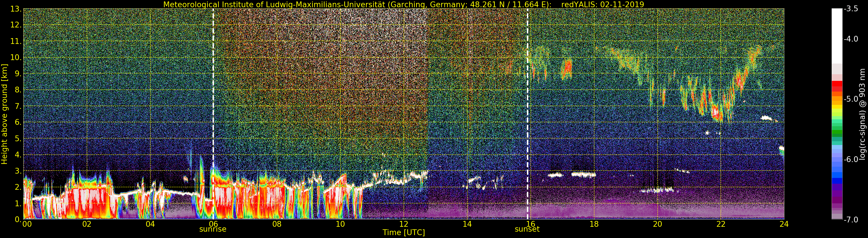Click the time axis tick label '22'
868x238 pixels.
(720, 224)
